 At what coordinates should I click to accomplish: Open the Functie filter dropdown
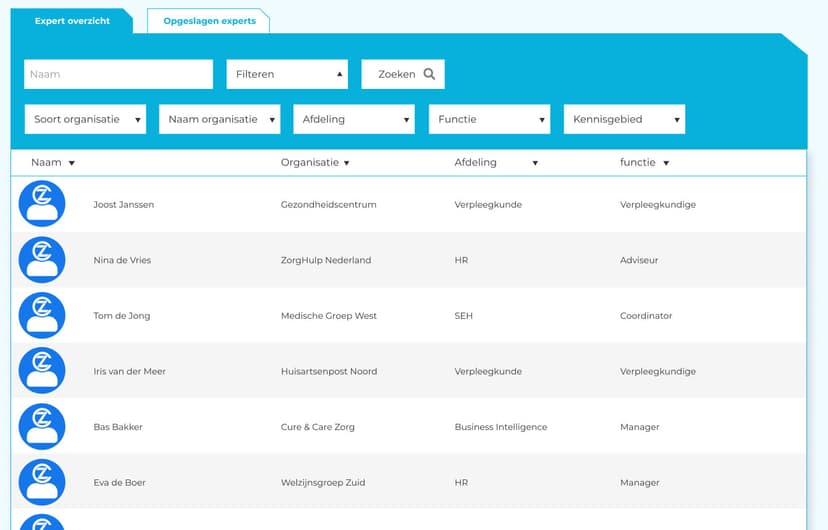point(490,119)
